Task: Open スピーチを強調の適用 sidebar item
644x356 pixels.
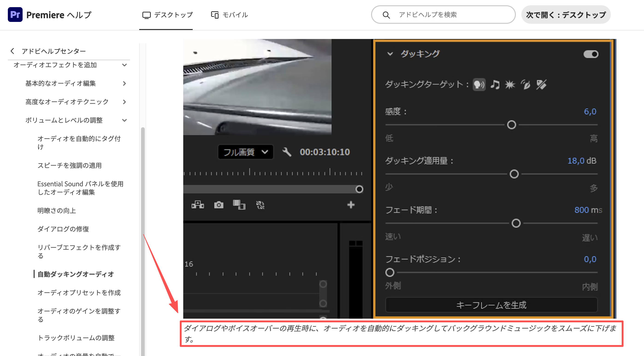Action: pos(70,166)
